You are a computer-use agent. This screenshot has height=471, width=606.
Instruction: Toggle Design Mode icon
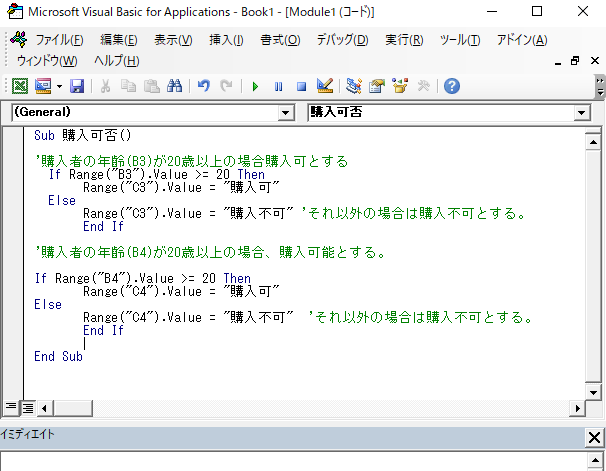[x=325, y=86]
